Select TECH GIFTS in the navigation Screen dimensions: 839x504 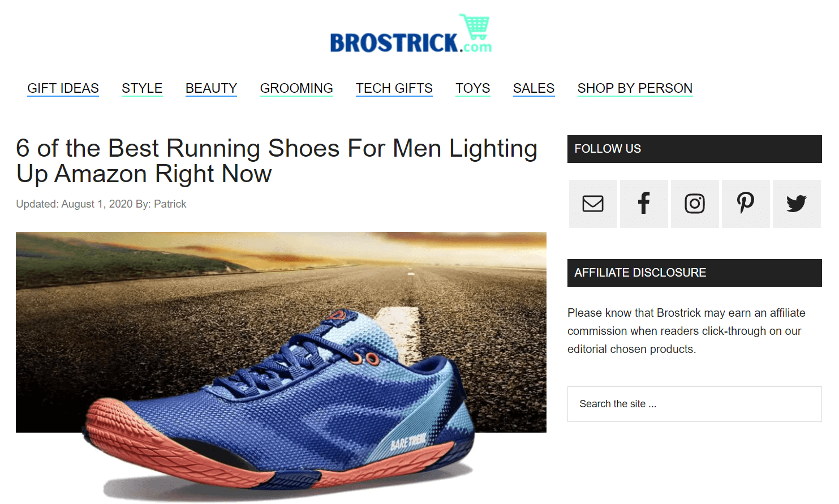[394, 88]
